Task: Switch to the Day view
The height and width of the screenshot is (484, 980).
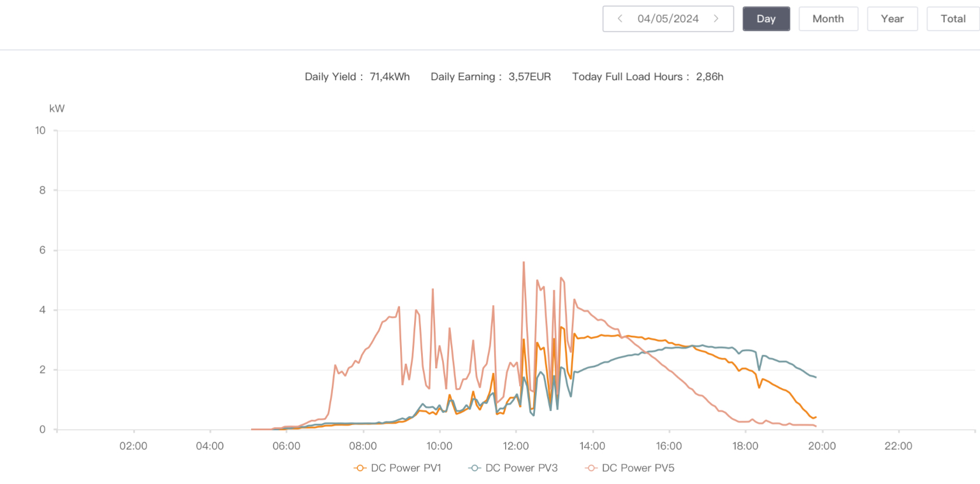Action: point(766,19)
